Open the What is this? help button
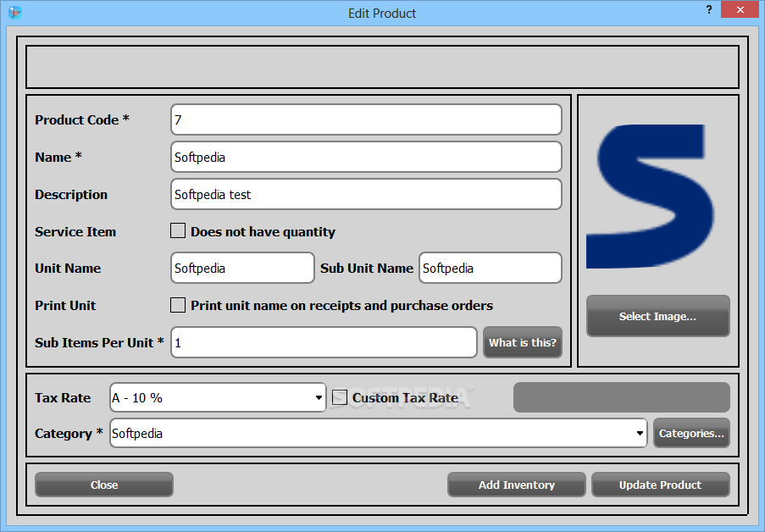 pos(523,342)
